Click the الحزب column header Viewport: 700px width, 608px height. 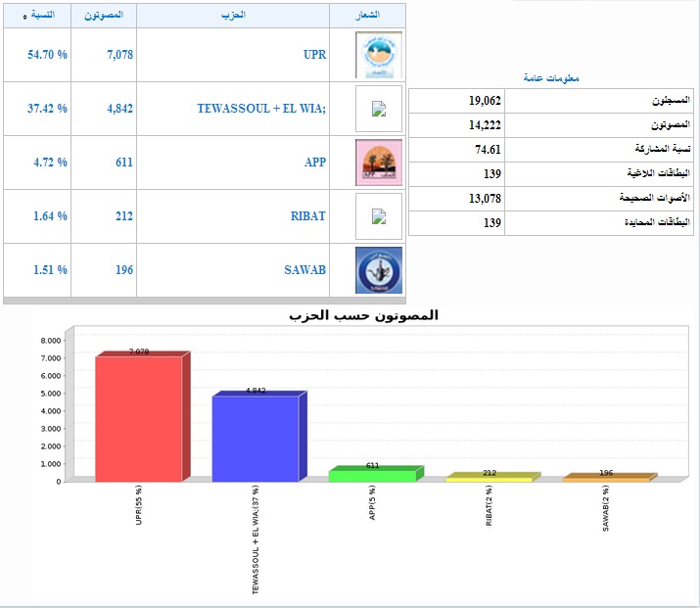[x=232, y=15]
